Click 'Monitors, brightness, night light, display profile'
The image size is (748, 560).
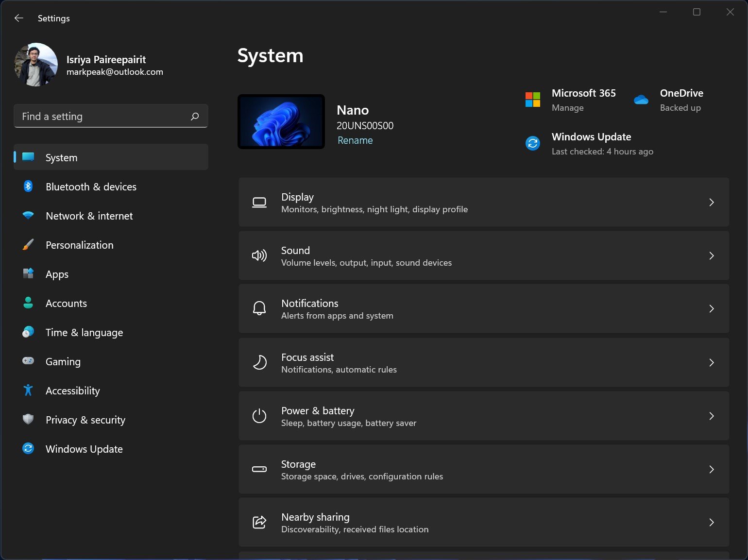(374, 209)
